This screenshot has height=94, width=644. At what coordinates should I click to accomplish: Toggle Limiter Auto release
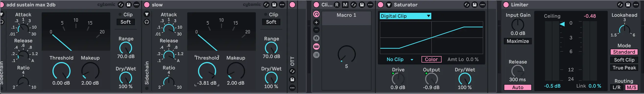[x=518, y=87]
